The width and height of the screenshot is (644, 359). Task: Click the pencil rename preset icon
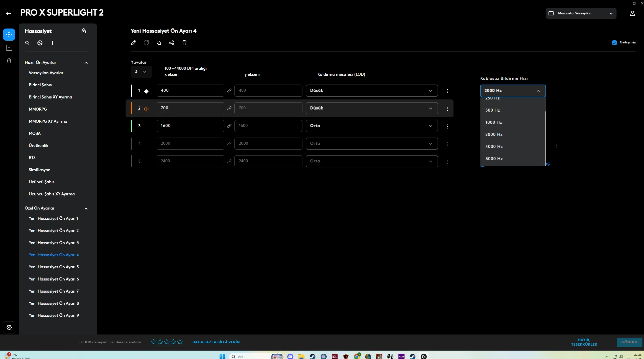[x=133, y=43]
